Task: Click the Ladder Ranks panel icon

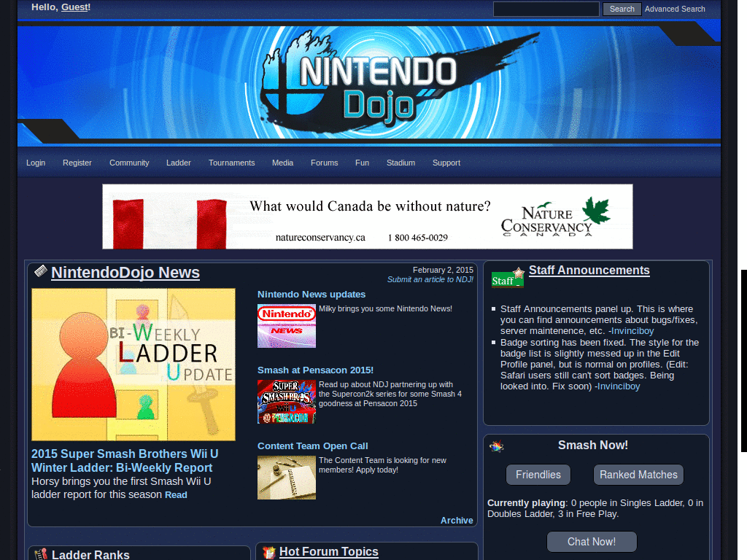Action: [41, 554]
